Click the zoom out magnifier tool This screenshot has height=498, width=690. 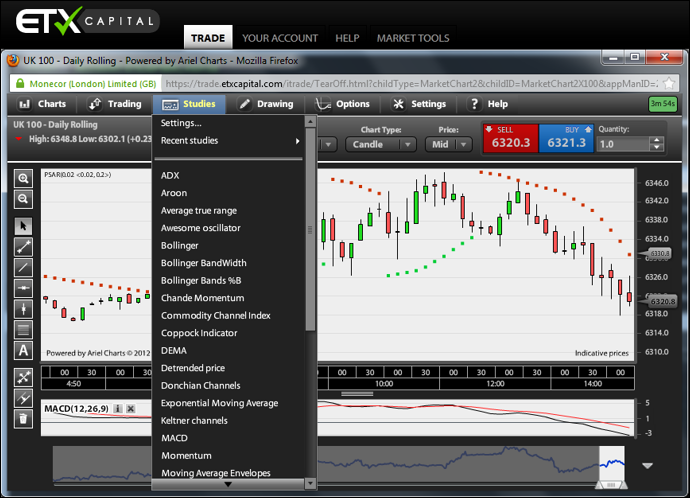tap(23, 199)
